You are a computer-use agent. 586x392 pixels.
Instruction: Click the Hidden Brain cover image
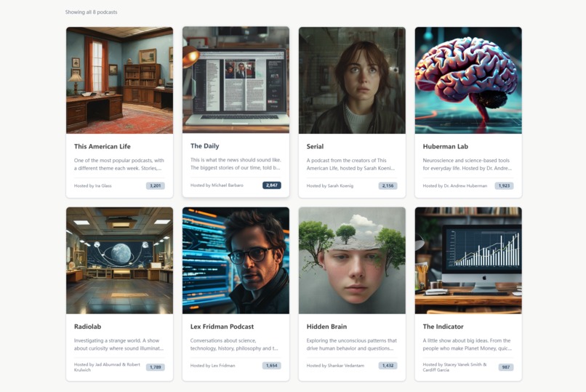[352, 260]
